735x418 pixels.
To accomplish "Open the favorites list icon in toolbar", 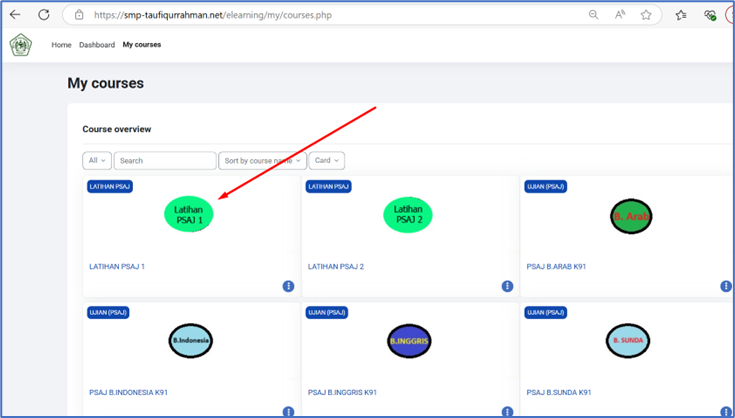I will pyautogui.click(x=681, y=15).
